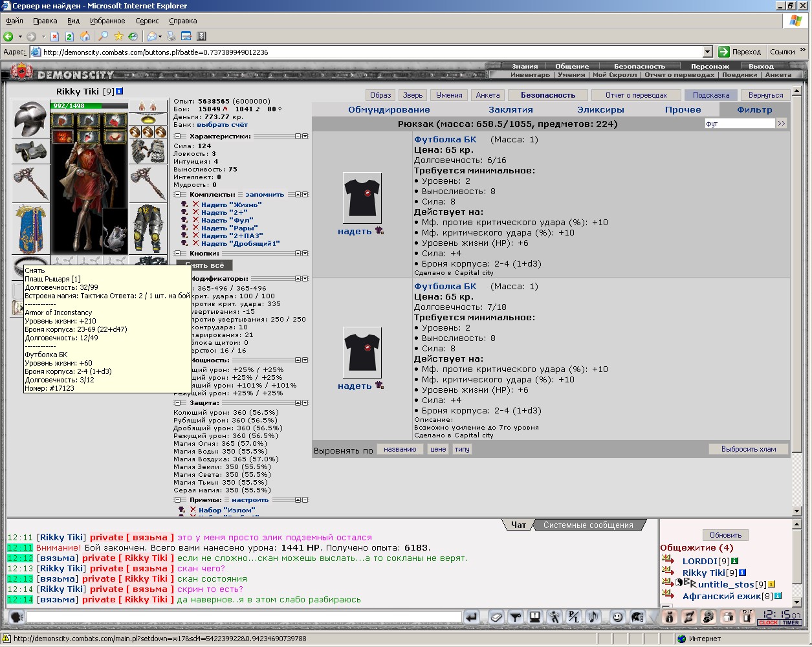The width and height of the screenshot is (812, 647).
Task: Click the smiley emoticon icon in chat bar
Action: (617, 617)
